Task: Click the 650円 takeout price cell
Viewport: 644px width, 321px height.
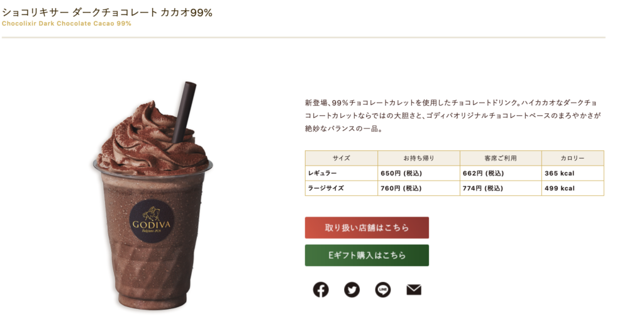Action: (x=418, y=174)
